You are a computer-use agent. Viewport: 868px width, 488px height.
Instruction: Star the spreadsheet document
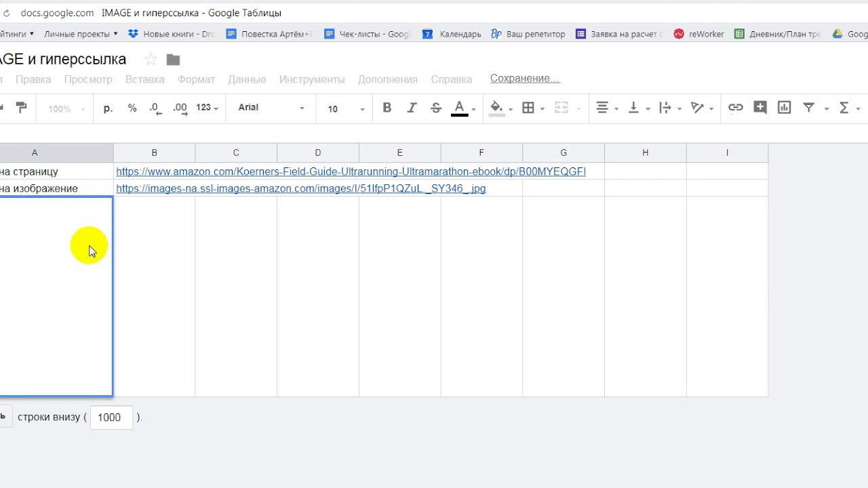[151, 60]
